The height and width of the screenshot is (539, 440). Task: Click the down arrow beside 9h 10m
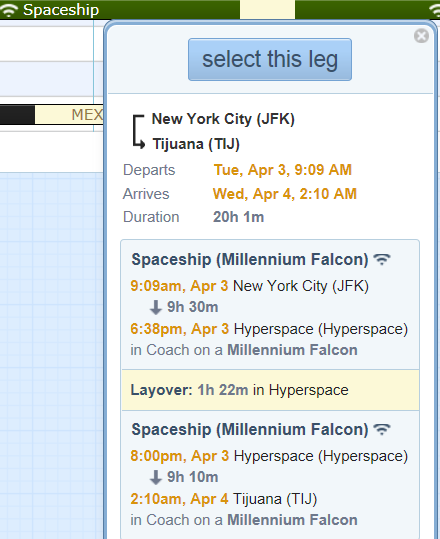pos(156,477)
